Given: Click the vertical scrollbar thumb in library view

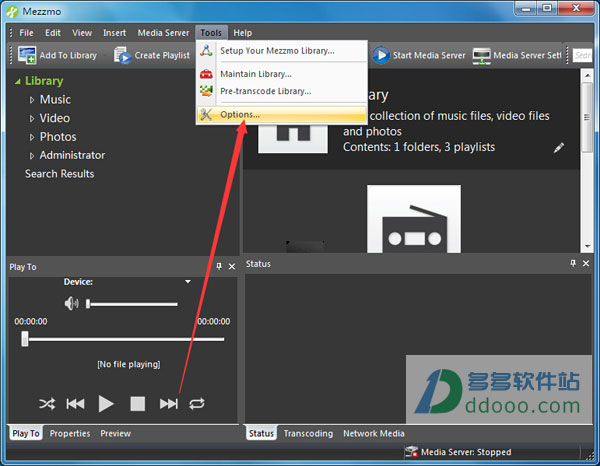Looking at the screenshot, I should [x=587, y=117].
